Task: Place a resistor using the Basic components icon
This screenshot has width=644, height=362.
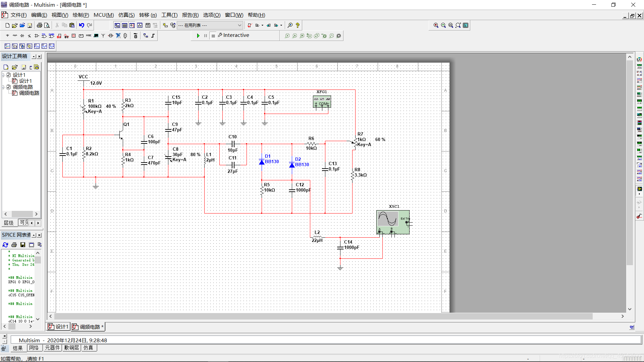Action: (x=15, y=36)
